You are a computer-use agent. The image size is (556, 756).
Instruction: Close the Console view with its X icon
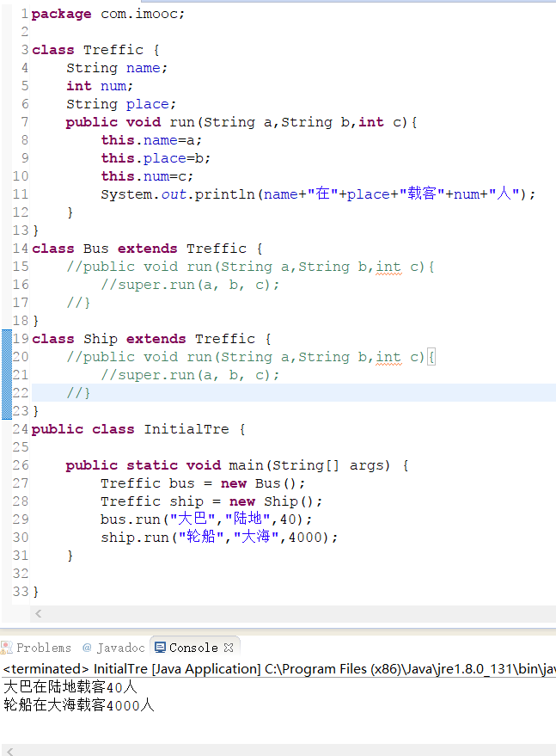click(x=229, y=648)
